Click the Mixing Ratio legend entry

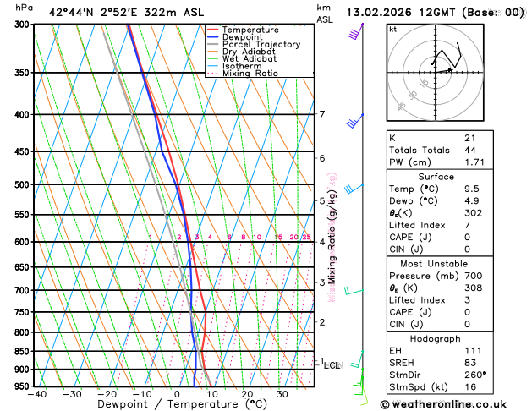point(243,74)
